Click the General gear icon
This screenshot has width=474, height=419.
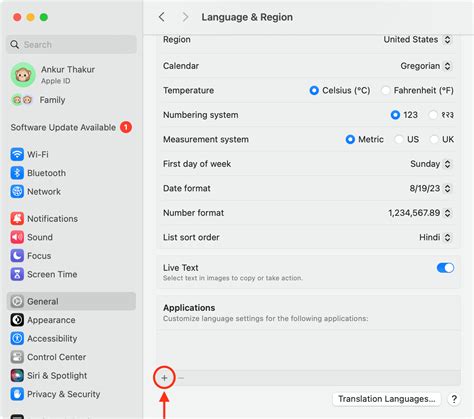[x=17, y=301]
